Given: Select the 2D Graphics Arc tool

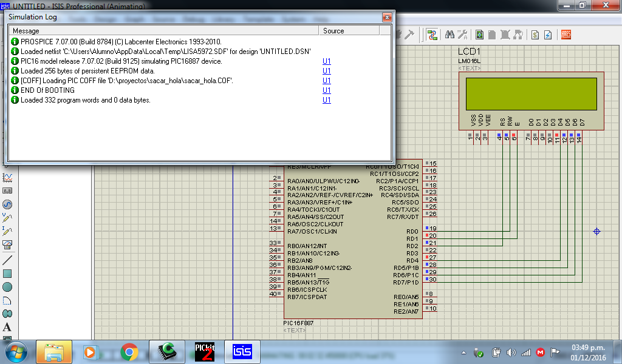Looking at the screenshot, I should (x=7, y=301).
